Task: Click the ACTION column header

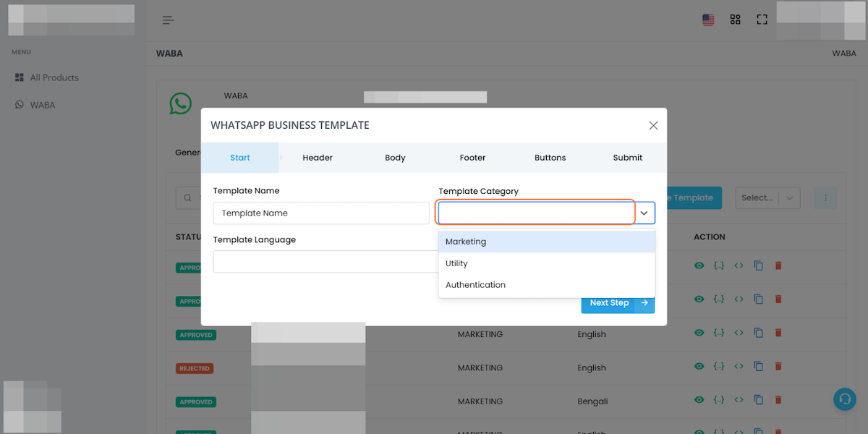Action: point(710,237)
